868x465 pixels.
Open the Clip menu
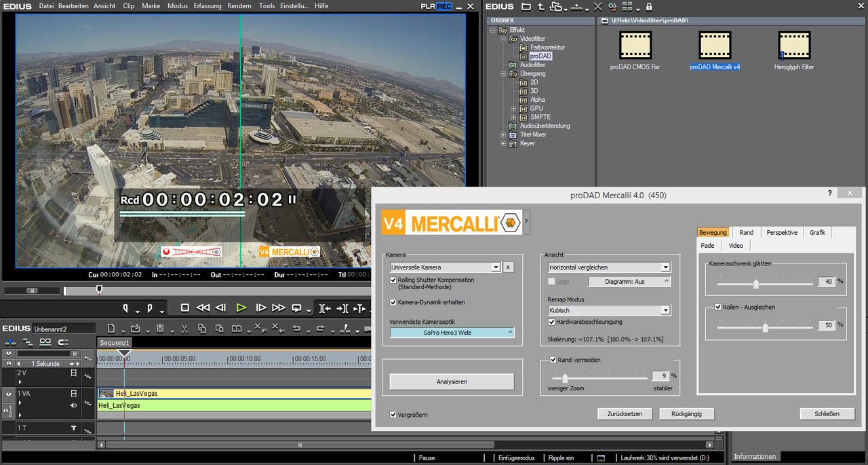pos(129,5)
